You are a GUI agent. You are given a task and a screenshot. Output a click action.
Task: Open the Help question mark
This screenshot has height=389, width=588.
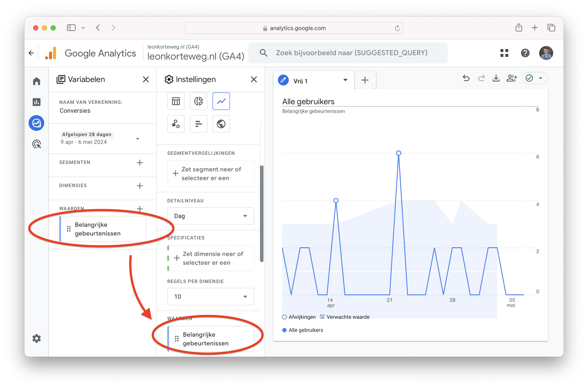tap(525, 53)
